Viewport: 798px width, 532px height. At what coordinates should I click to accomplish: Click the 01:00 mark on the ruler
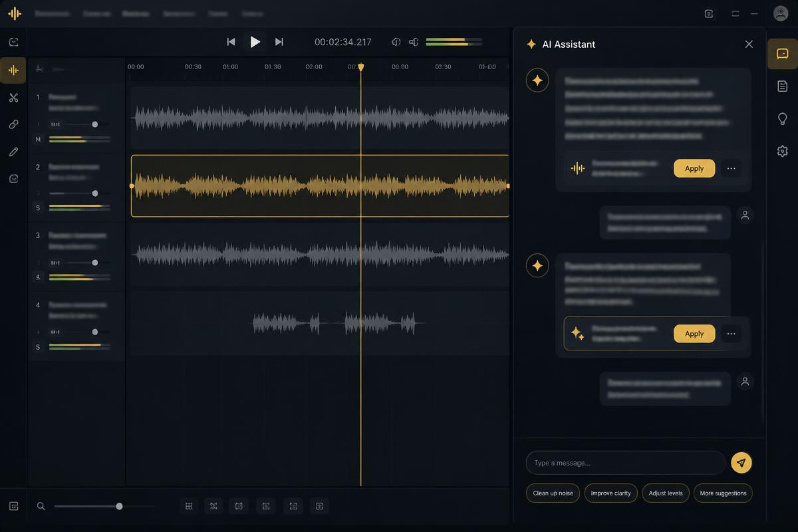230,67
